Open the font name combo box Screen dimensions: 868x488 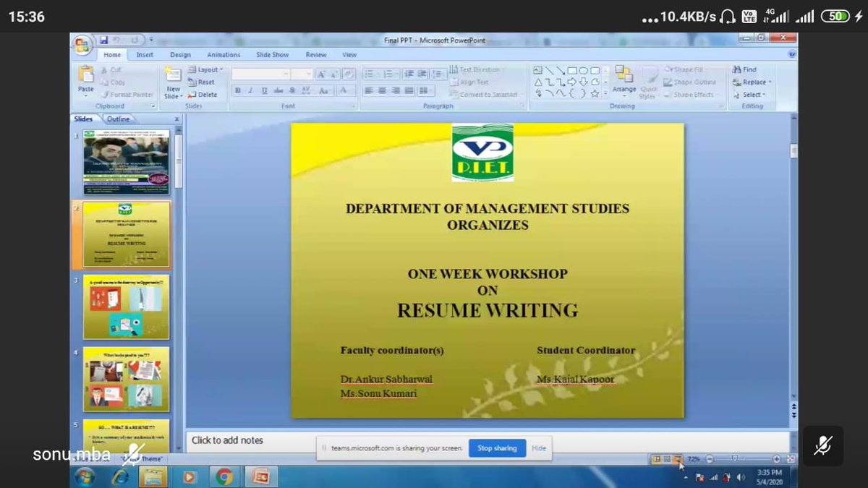pyautogui.click(x=260, y=74)
